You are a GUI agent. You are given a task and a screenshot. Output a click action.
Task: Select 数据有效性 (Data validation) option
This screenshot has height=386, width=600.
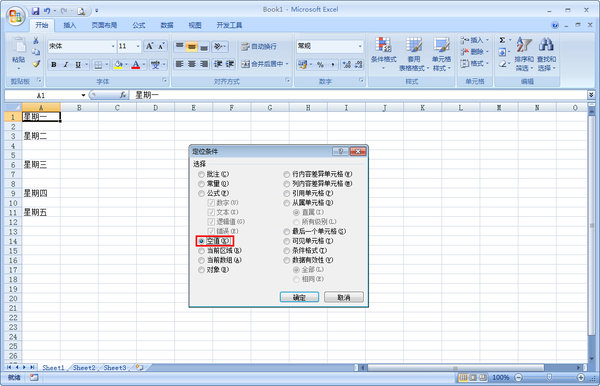click(287, 260)
